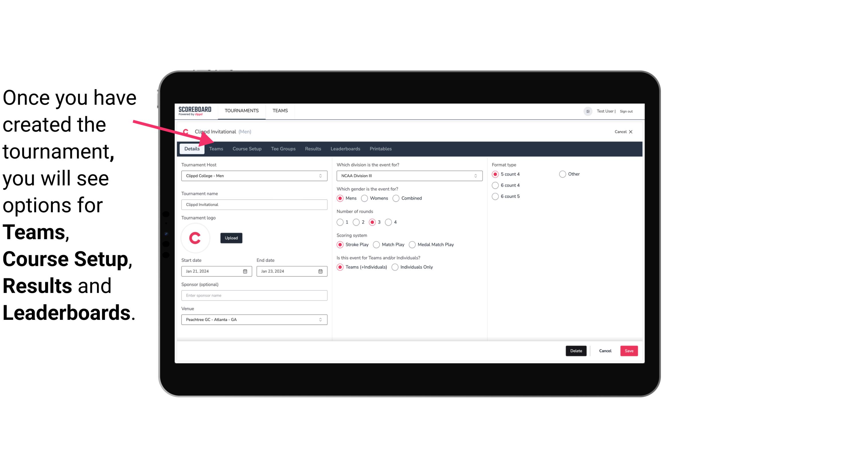Switch to the Teams tab
The width and height of the screenshot is (868, 467).
[x=215, y=148]
